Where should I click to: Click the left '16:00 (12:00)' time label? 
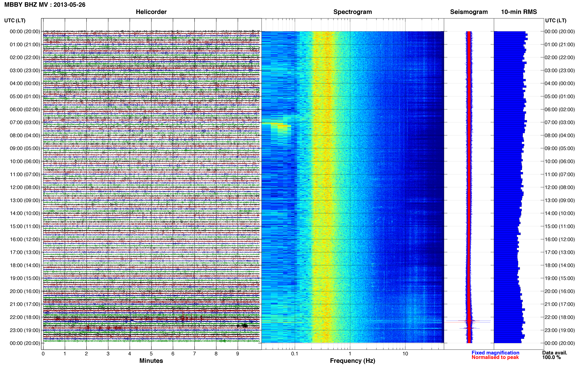click(25, 239)
